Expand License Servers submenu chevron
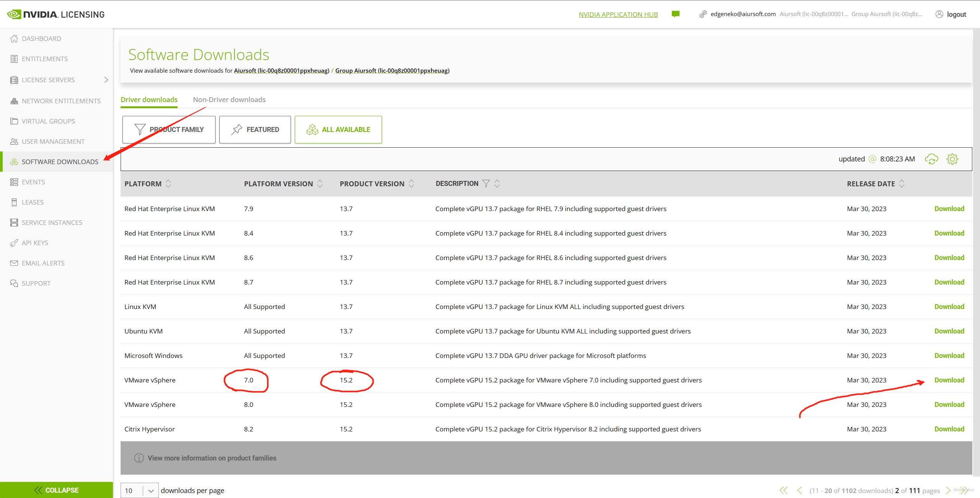Image resolution: width=980 pixels, height=498 pixels. tap(106, 80)
